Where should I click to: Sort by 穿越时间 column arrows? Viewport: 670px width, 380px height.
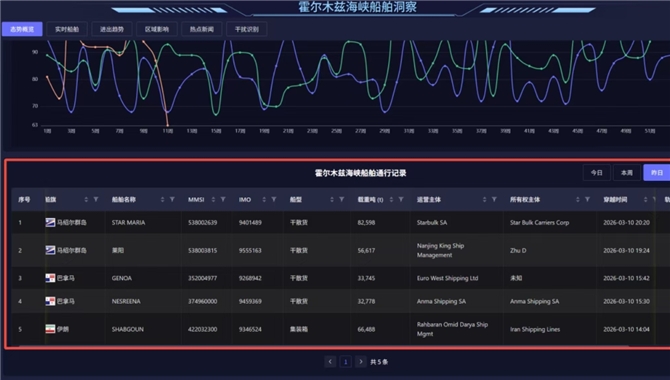click(x=645, y=200)
